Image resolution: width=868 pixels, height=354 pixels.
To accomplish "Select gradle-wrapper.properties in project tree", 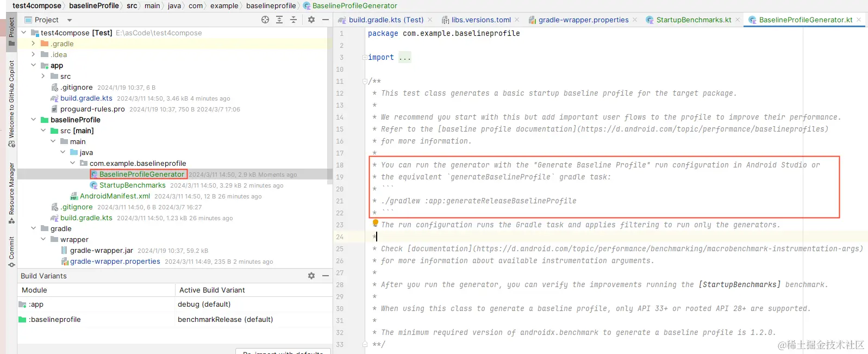I will pos(115,261).
